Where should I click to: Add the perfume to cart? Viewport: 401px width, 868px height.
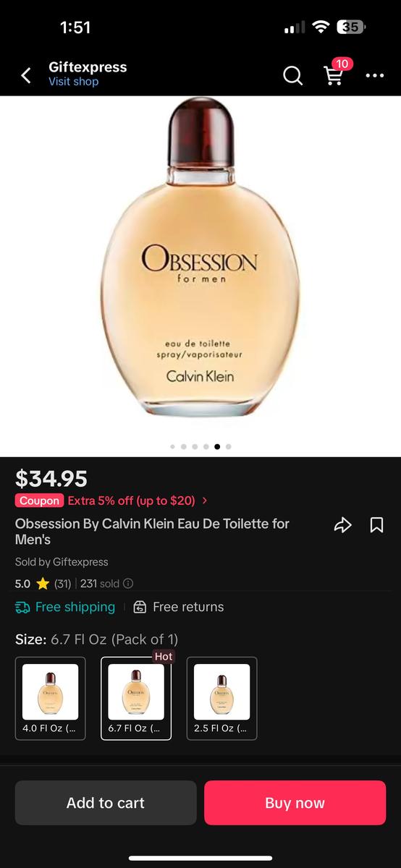106,803
